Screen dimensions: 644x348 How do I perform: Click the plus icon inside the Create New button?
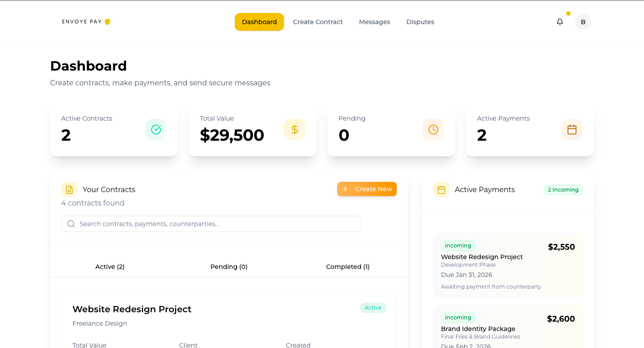click(345, 189)
